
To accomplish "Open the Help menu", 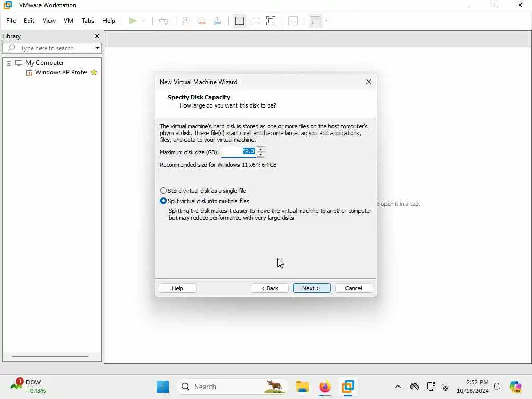I will 109,21.
